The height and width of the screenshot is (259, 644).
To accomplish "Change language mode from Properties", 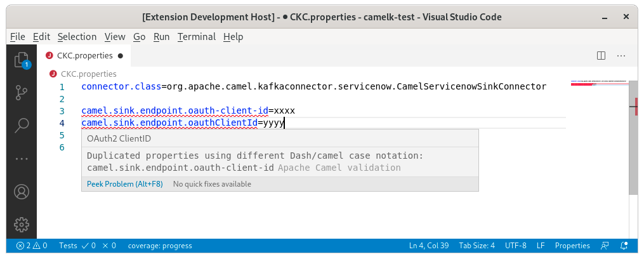I will [x=572, y=246].
